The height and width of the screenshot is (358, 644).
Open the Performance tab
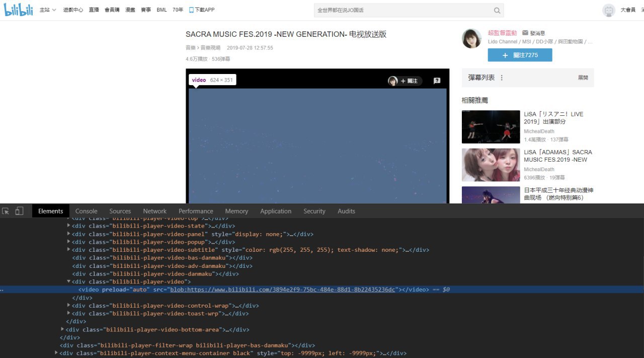click(196, 211)
